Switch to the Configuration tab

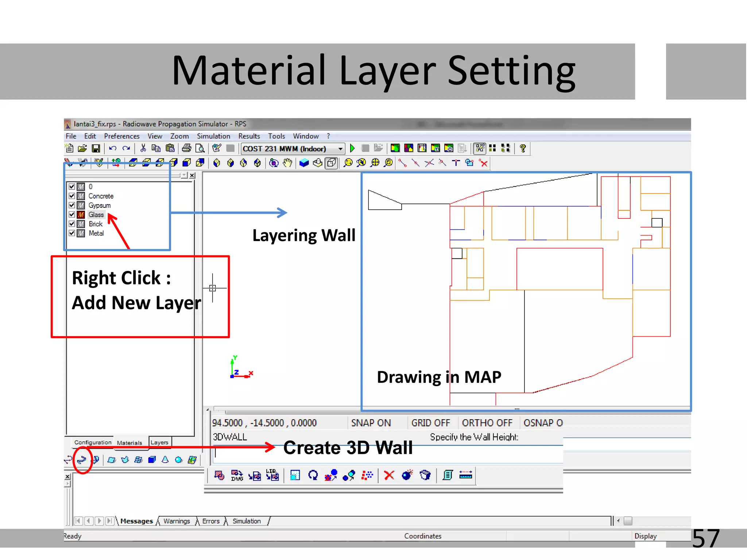point(93,443)
